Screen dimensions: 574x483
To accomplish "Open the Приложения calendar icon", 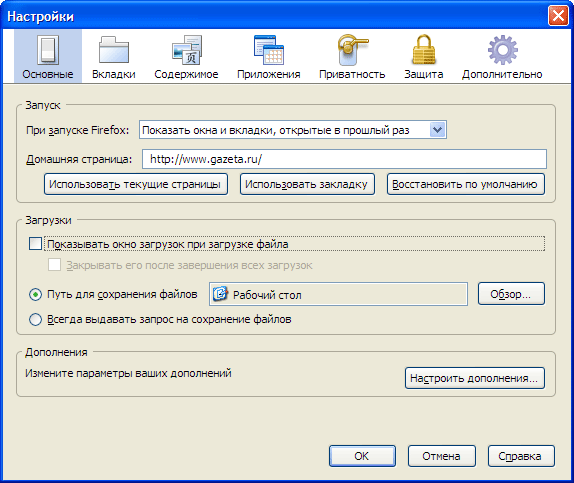I will (x=269, y=49).
